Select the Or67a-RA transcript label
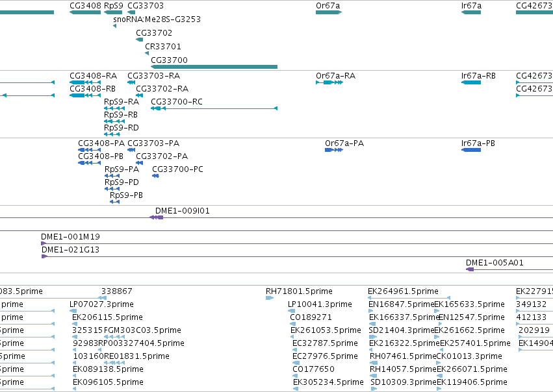 pyautogui.click(x=336, y=76)
